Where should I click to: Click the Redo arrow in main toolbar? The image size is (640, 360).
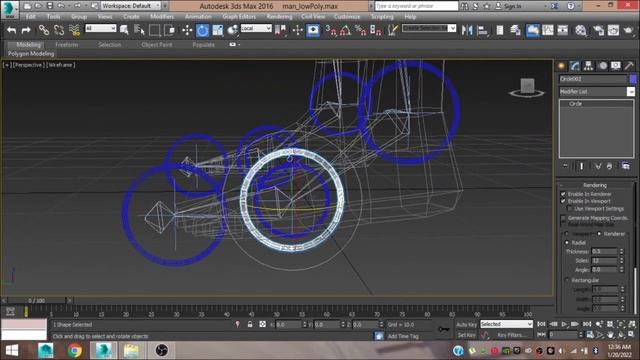click(x=26, y=30)
